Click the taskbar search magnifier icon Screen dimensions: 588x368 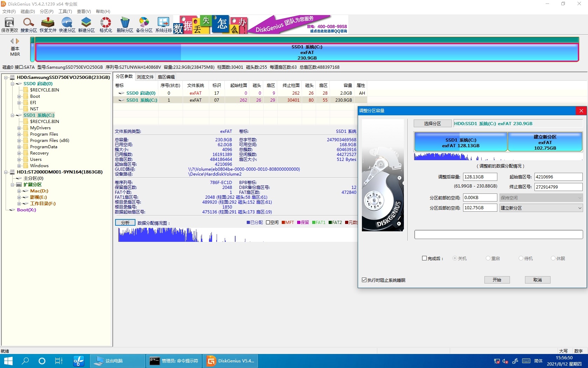(25, 361)
